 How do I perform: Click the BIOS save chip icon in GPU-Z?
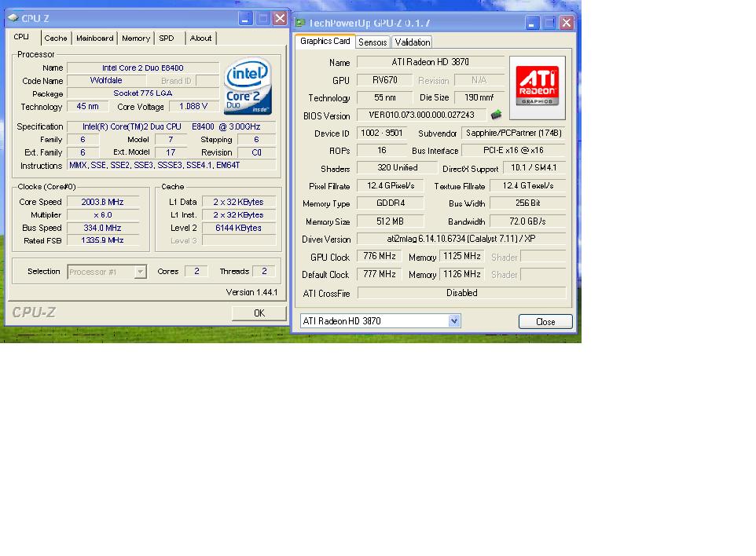pos(496,115)
